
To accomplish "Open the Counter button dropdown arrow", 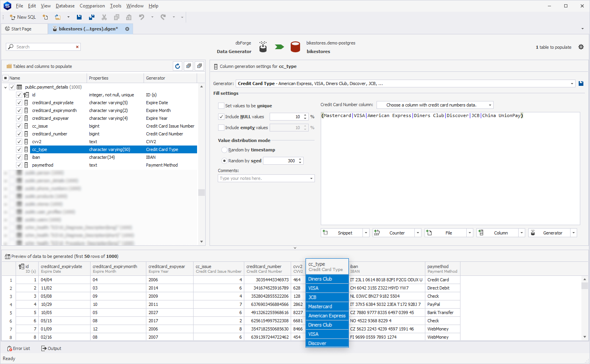I will [x=418, y=233].
